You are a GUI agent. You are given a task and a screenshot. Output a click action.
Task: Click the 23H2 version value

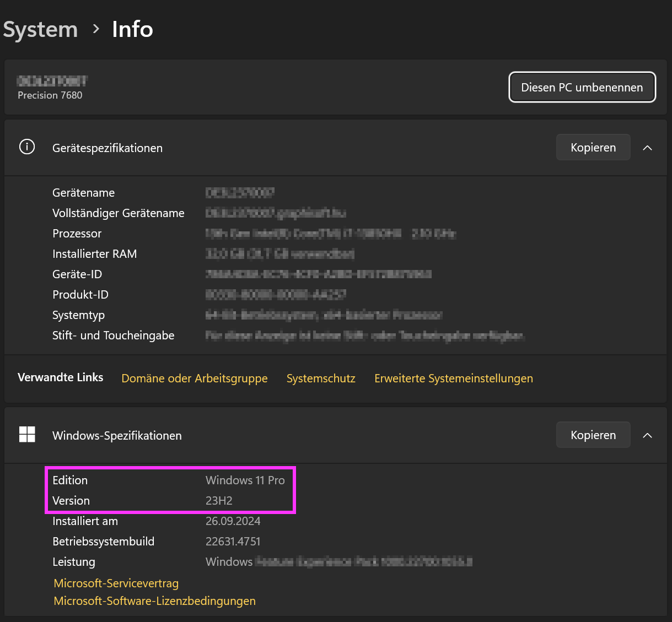click(x=219, y=501)
